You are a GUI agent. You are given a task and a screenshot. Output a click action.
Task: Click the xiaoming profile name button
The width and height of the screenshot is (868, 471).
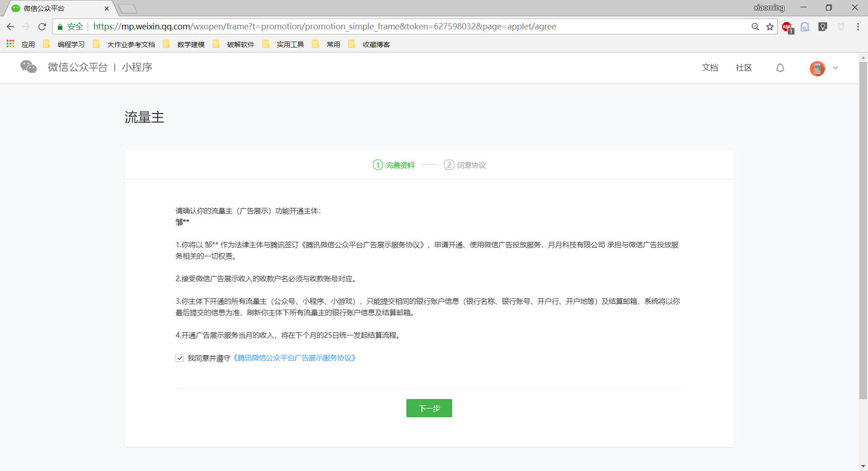pyautogui.click(x=769, y=8)
